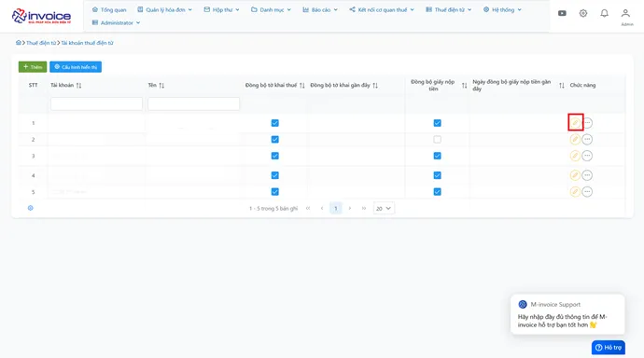
Task: Expand Quản lý hóa đơn menu
Action: [164, 9]
